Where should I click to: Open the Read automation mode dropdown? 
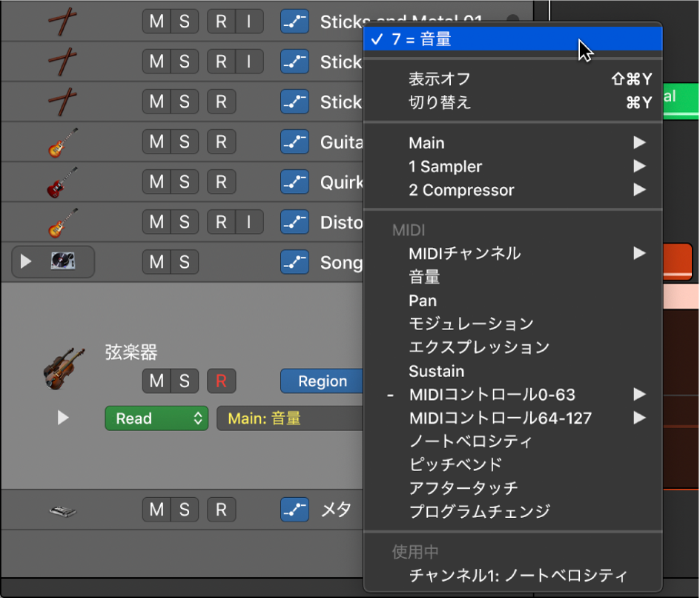click(x=156, y=418)
